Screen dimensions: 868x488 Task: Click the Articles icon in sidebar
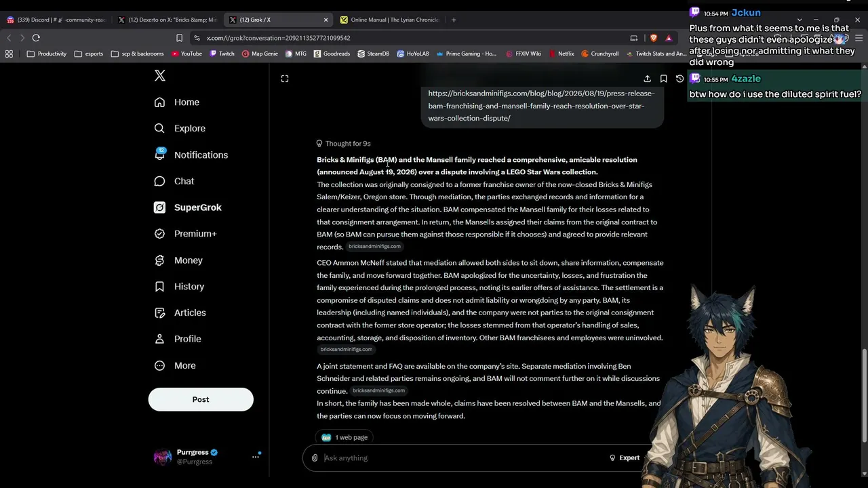tap(159, 312)
